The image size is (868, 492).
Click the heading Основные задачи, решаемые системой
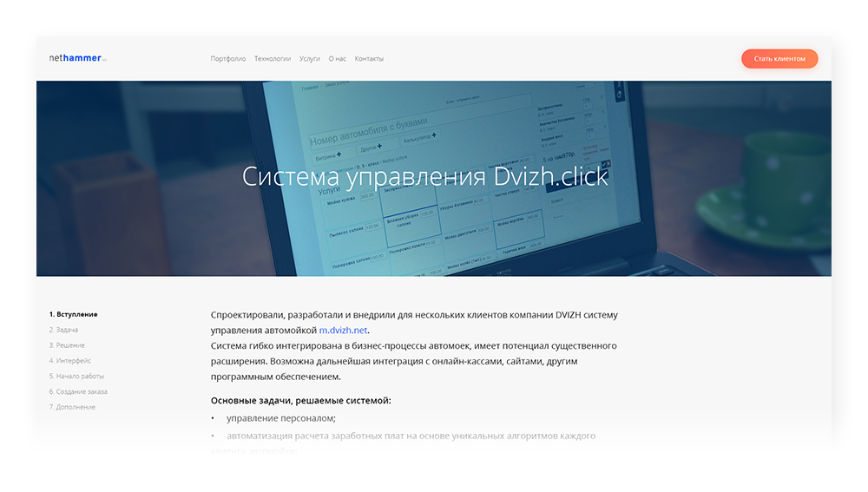[x=300, y=401]
